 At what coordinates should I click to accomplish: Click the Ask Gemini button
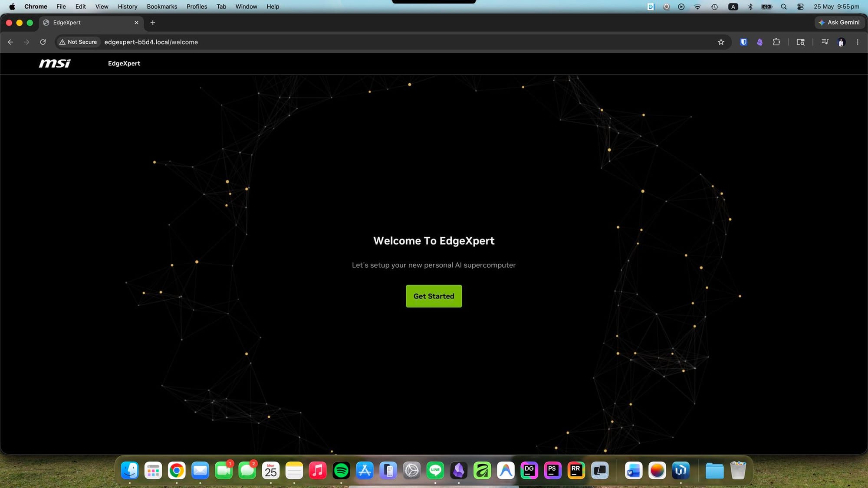coord(839,23)
